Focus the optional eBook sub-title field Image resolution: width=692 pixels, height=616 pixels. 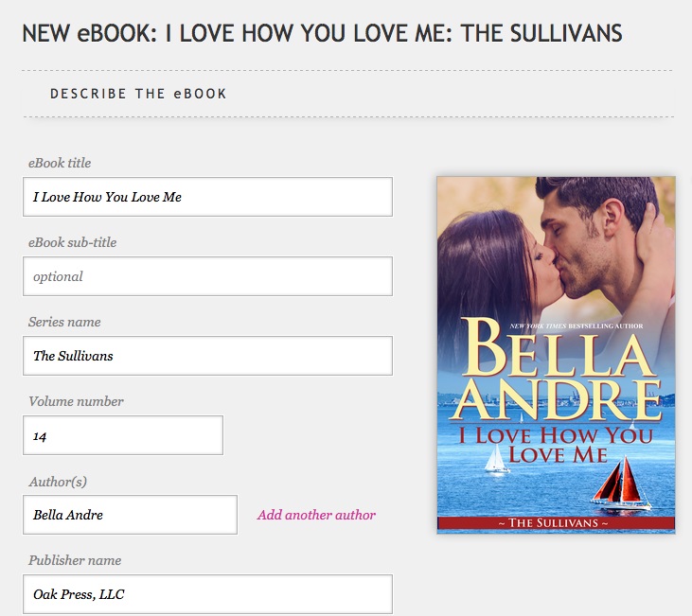207,276
